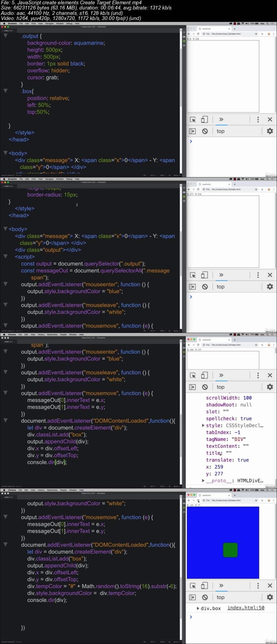The width and height of the screenshot is (277, 644).
Task: Open Navigate menu in Brackets, X: 9 frame
Action: [49, 24]
